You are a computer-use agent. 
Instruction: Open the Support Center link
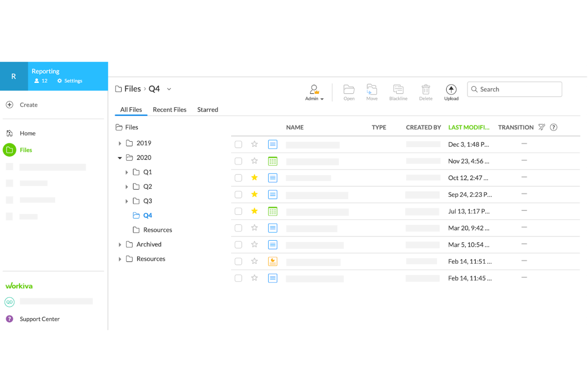pos(40,319)
